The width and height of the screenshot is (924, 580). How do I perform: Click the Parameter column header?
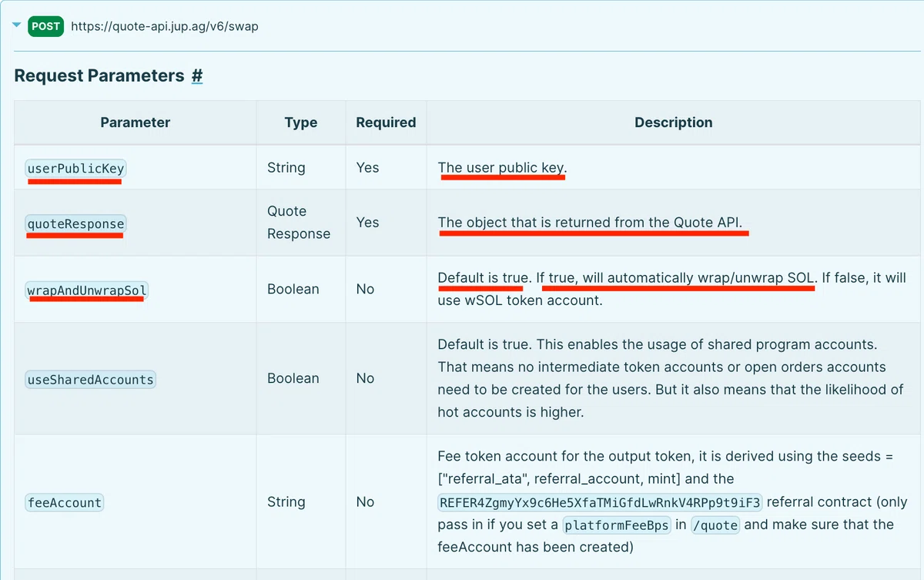[136, 122]
